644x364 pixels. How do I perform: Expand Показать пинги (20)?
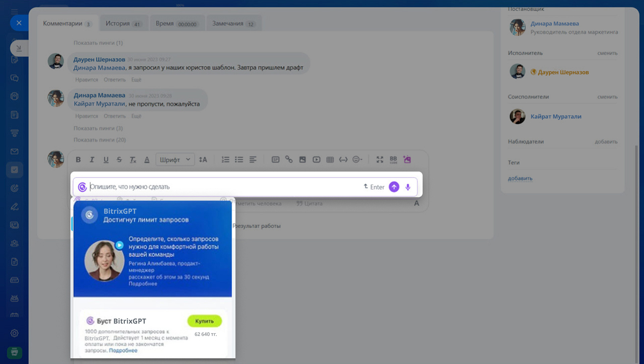[x=100, y=140]
